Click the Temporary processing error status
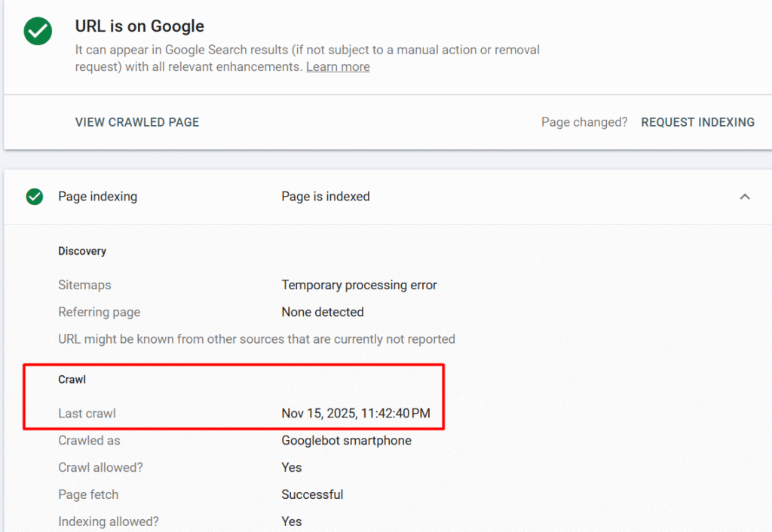 pyautogui.click(x=359, y=285)
